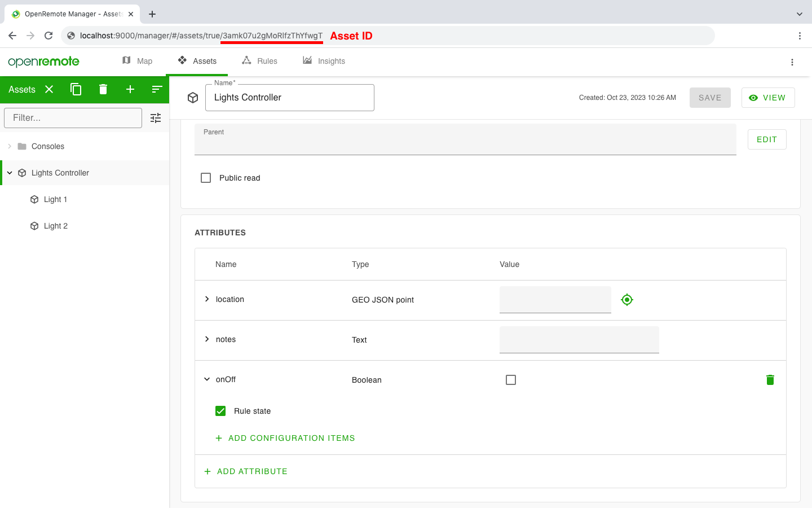Set location using the geolocation target icon
812x508 pixels.
coord(626,300)
